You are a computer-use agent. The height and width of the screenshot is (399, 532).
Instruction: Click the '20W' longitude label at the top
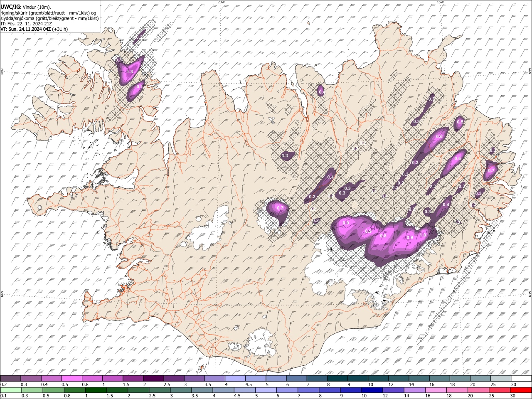pos(222,2)
